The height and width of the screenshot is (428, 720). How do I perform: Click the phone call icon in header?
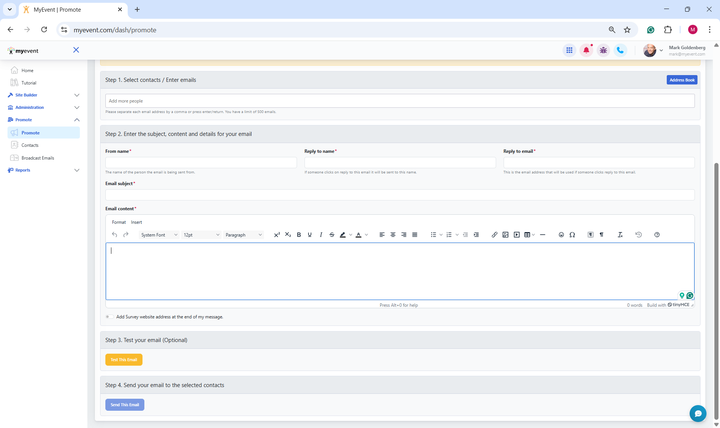pos(620,50)
